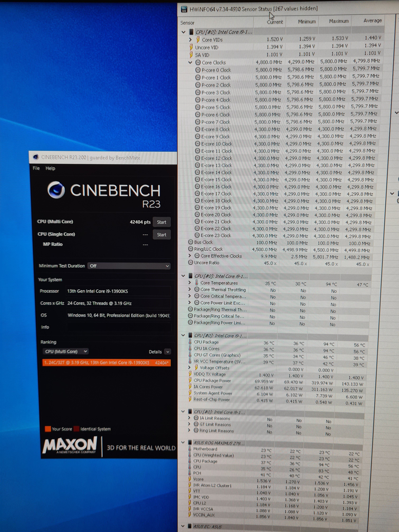Expand the Core Effective Clocks row
Screen dimensions: 399x532
point(189,256)
